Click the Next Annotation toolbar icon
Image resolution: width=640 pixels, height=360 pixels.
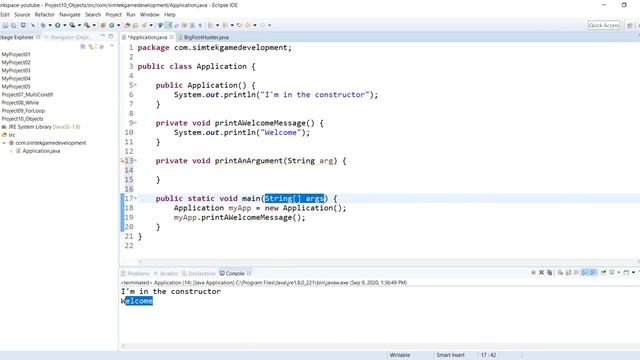[210, 25]
